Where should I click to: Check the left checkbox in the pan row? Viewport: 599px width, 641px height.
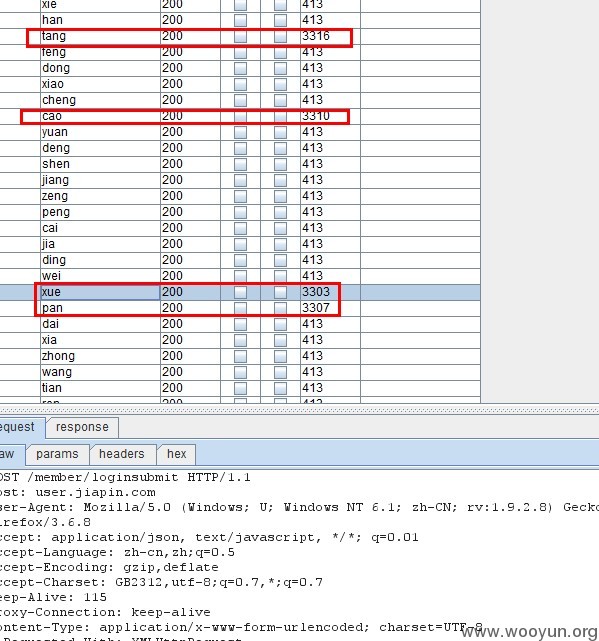click(240, 308)
